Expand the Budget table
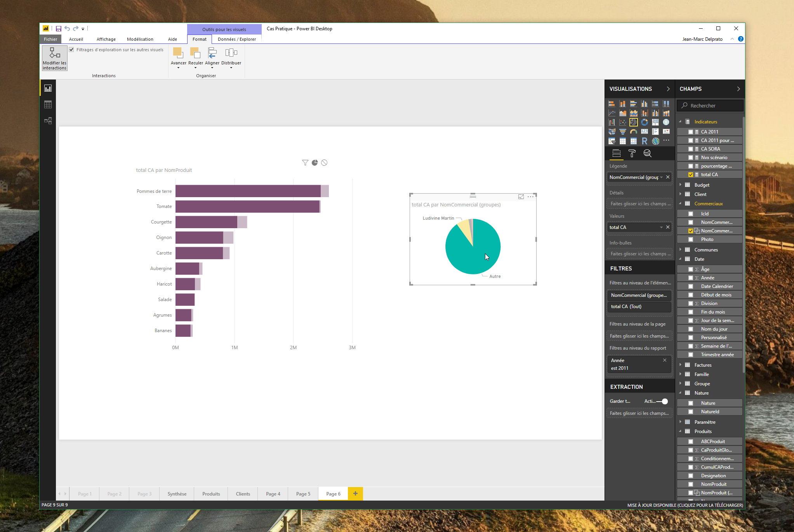 pos(680,185)
